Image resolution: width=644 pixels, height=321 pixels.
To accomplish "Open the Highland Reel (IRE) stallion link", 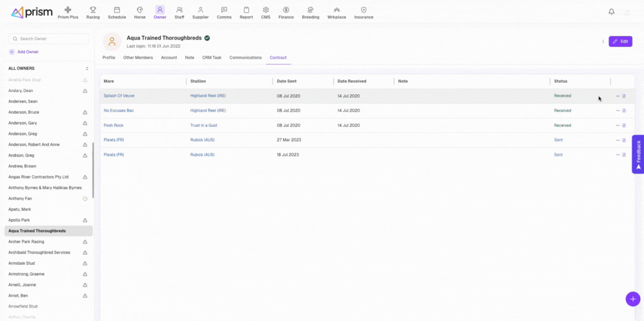I will coord(208,96).
